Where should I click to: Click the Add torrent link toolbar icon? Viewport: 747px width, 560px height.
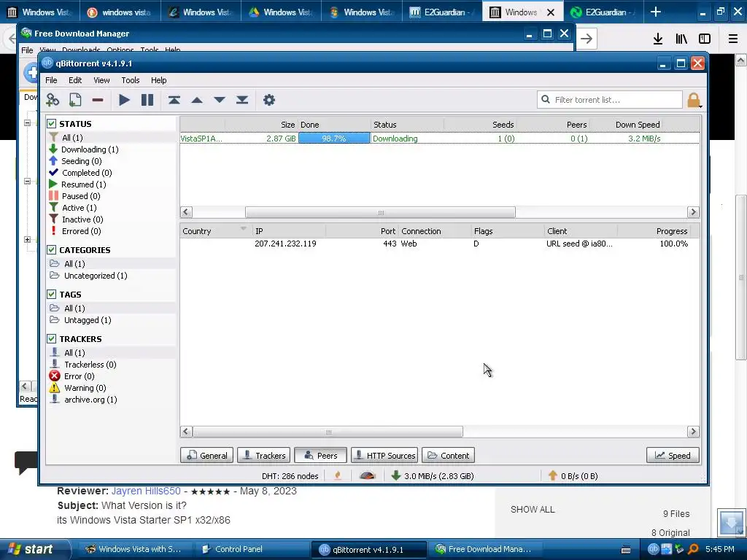pos(53,100)
